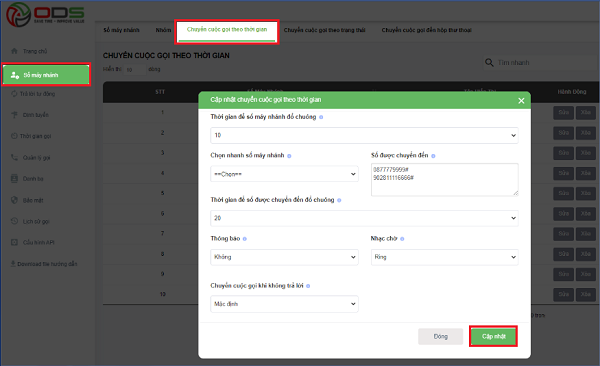The height and width of the screenshot is (366, 600).
Task: Open Chuyển cuộc gọi đến hộp thư thoại tab
Action: 427,30
